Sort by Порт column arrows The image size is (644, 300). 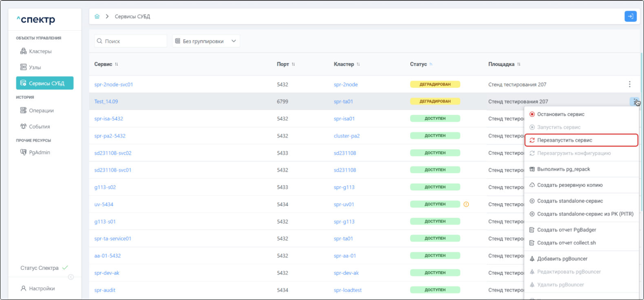tap(293, 64)
